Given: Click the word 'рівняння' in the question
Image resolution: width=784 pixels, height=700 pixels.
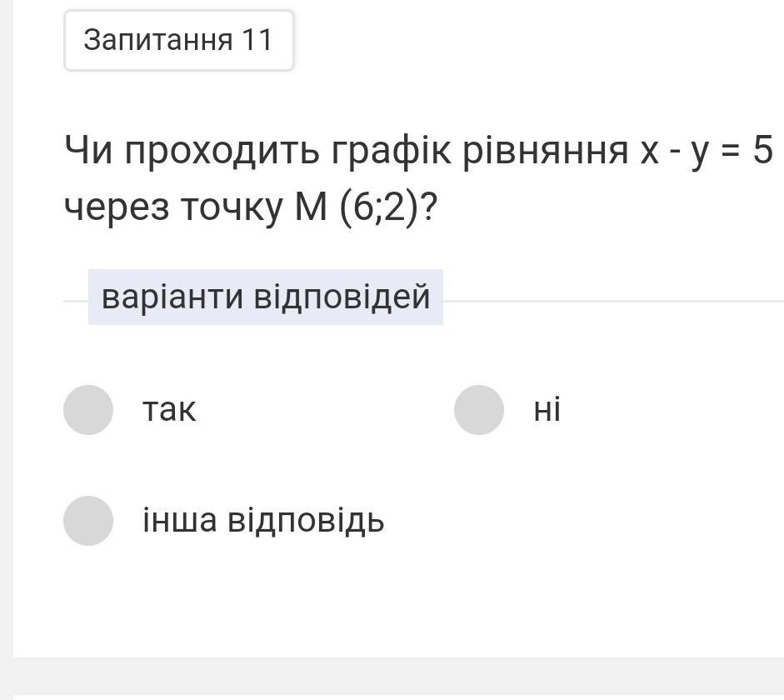Looking at the screenshot, I should [553, 151].
